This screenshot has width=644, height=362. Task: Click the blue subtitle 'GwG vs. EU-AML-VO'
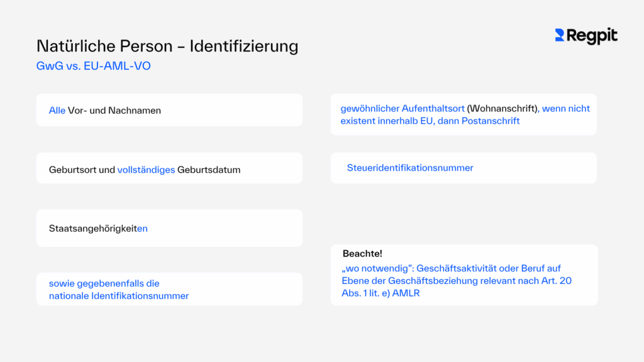click(94, 65)
